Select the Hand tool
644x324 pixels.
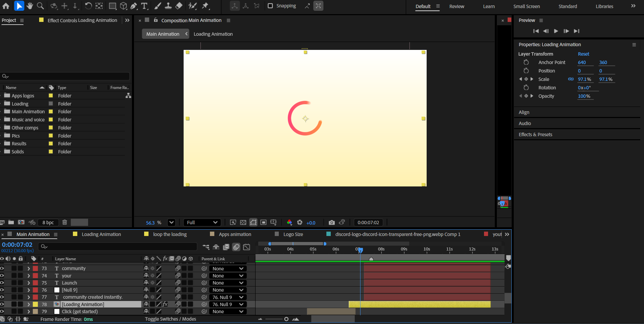tap(30, 6)
